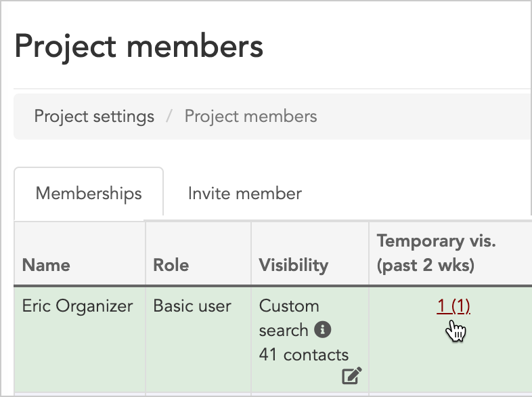The width and height of the screenshot is (532, 397).
Task: Click the Visibility column header
Action: [294, 264]
